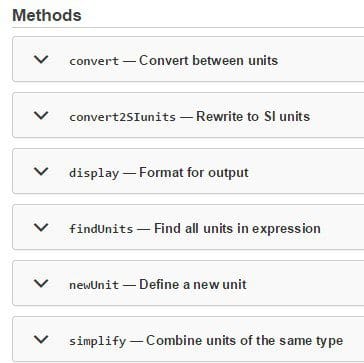Screen dimensions: 364x363
Task: Click the 'Format for output' description
Action: [x=194, y=173]
